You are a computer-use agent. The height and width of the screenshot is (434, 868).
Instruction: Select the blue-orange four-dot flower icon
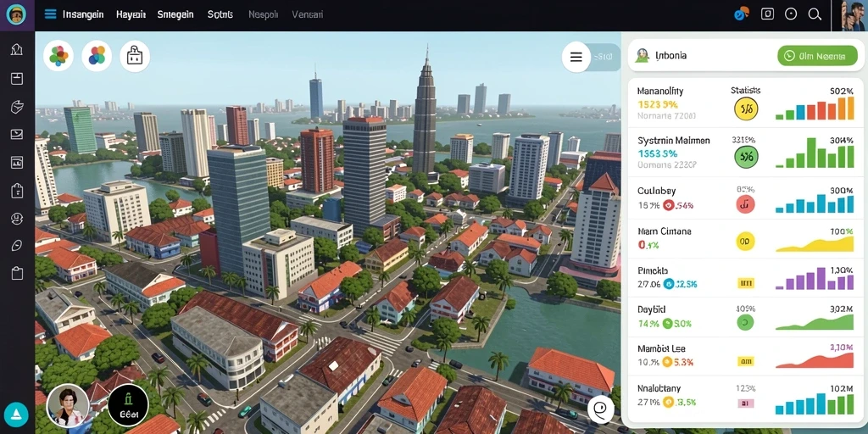point(97,56)
